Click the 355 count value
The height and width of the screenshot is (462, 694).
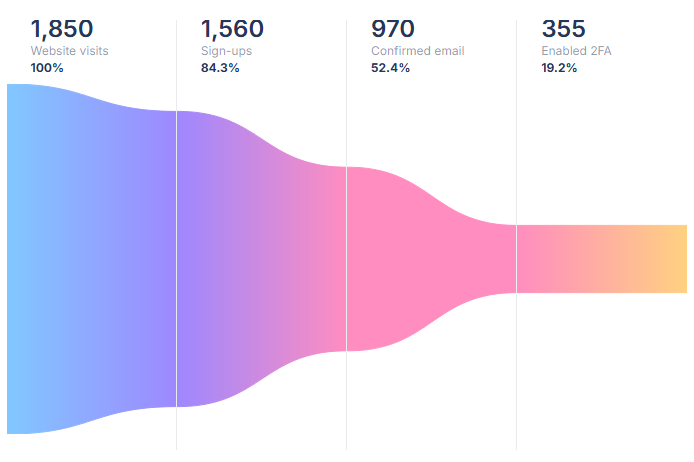(564, 29)
